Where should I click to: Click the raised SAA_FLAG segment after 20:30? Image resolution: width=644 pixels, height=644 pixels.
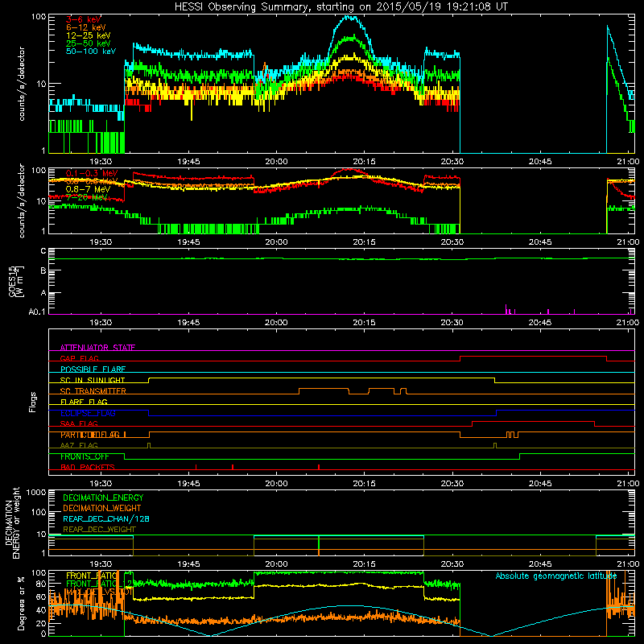(x=533, y=421)
